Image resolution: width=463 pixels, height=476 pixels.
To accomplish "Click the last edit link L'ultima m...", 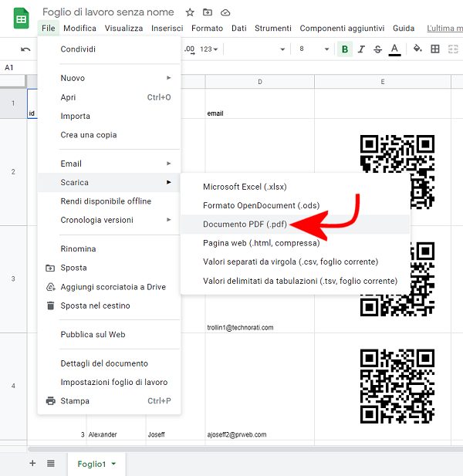I will pyautogui.click(x=444, y=29).
